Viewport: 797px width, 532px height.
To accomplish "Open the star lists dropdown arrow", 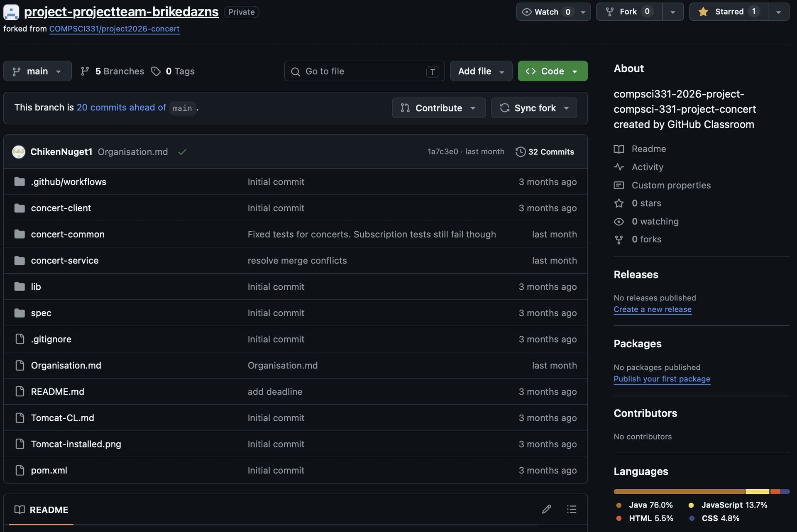I will [779, 12].
